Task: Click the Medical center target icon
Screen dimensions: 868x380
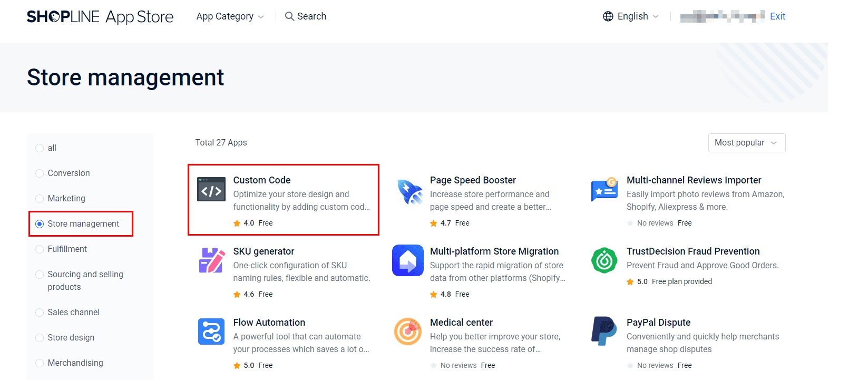Action: (x=408, y=332)
